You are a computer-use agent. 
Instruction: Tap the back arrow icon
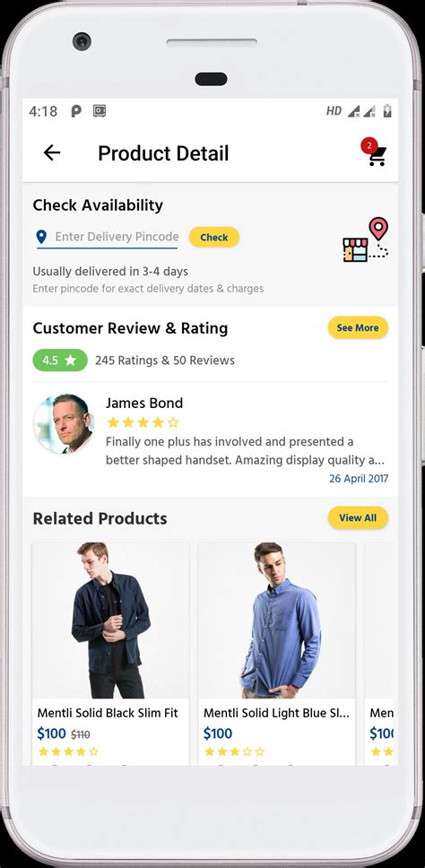pos(52,152)
